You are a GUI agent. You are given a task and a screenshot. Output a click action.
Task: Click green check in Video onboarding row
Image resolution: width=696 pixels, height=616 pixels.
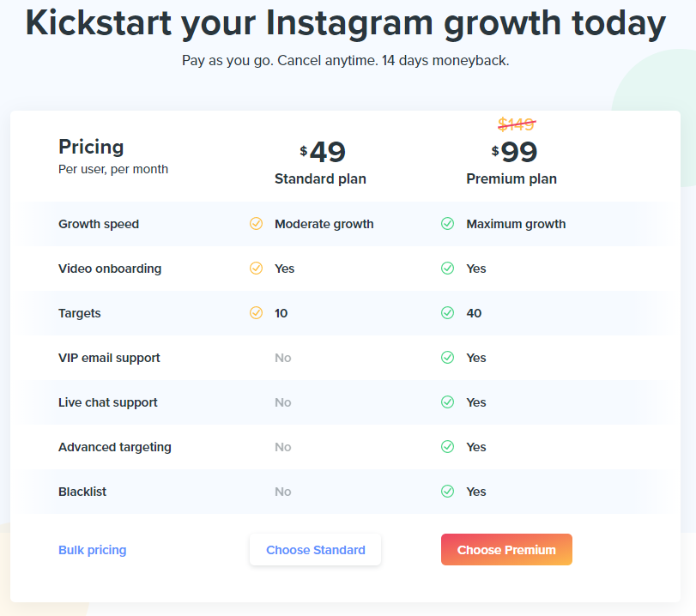[447, 269]
